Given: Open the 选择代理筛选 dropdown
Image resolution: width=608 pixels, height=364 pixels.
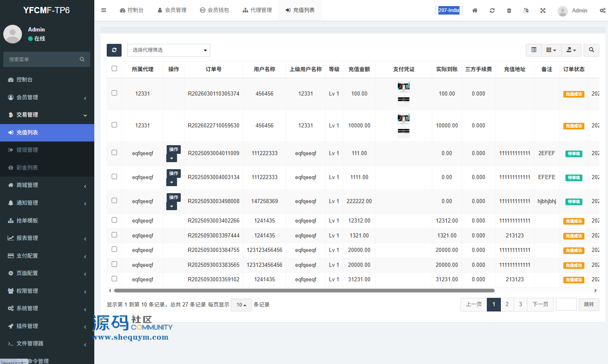Looking at the screenshot, I should coord(168,50).
